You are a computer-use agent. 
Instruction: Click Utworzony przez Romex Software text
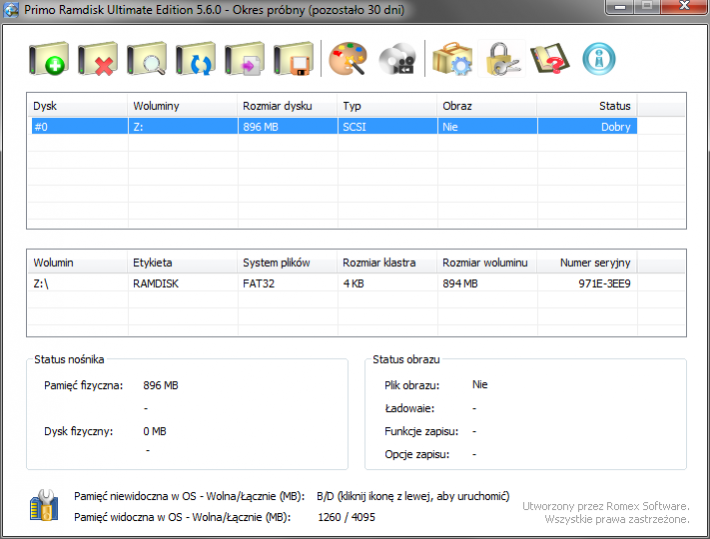pos(606,506)
